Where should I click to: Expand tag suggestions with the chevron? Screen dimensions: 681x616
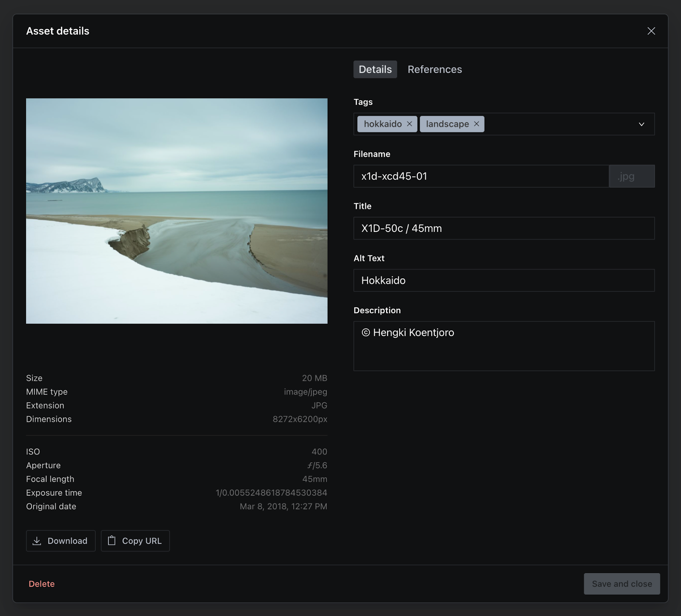[x=642, y=124]
